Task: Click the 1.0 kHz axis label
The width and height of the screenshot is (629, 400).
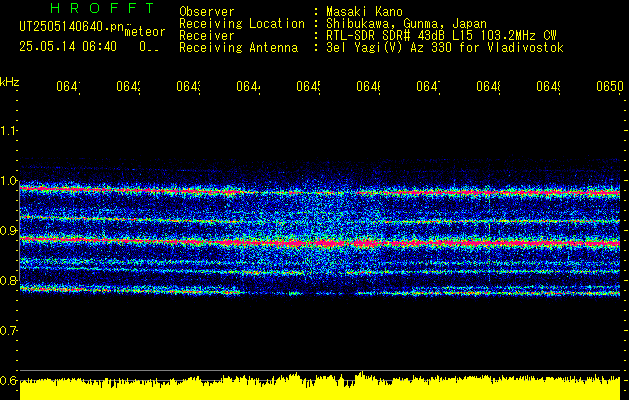Action: [x=8, y=181]
